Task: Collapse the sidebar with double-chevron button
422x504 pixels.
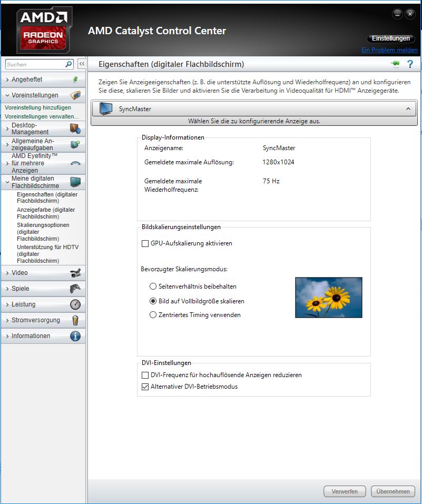Action: tap(82, 64)
